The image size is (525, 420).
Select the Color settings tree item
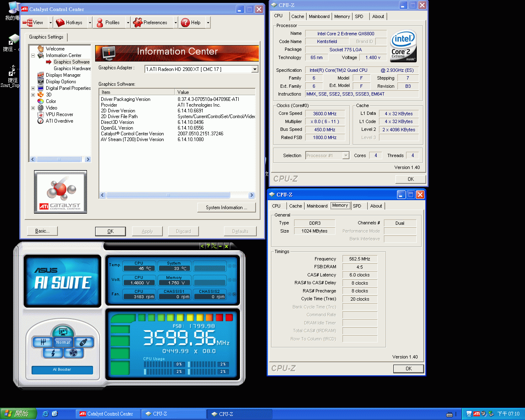(x=51, y=101)
